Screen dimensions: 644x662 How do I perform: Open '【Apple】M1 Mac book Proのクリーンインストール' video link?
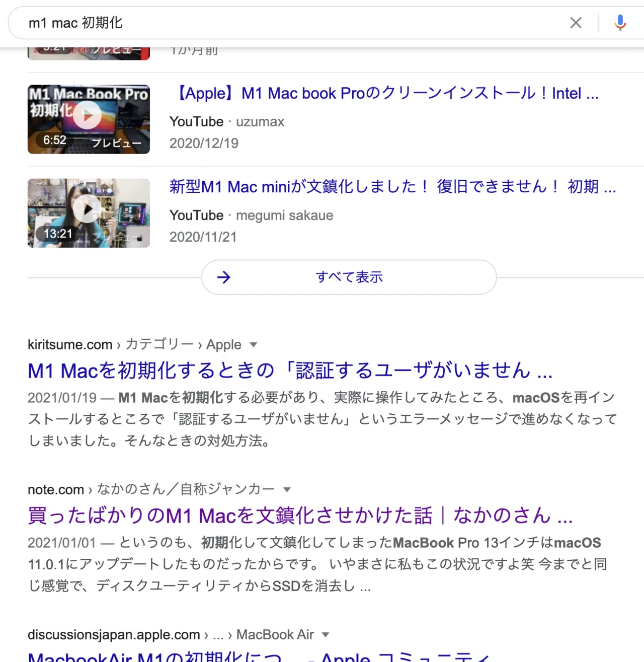[x=384, y=93]
